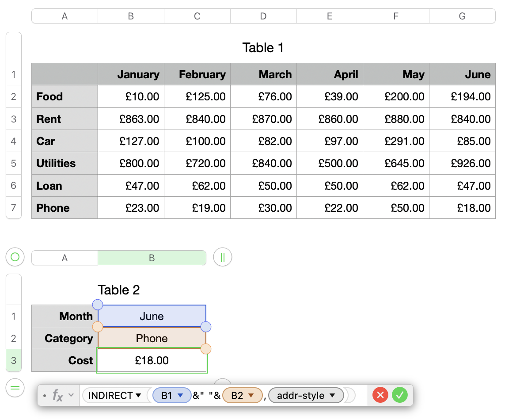Select column B header tab of Table 2
This screenshot has width=524, height=420.
pos(152,258)
